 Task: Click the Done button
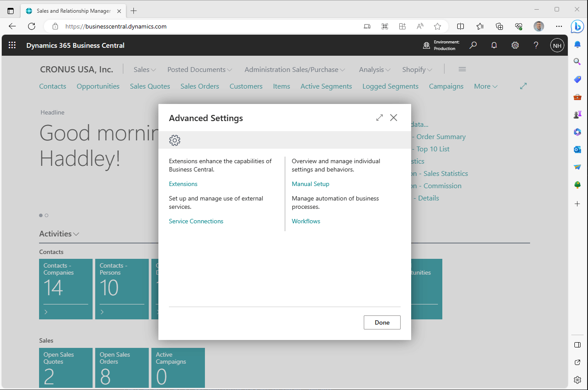coord(382,322)
